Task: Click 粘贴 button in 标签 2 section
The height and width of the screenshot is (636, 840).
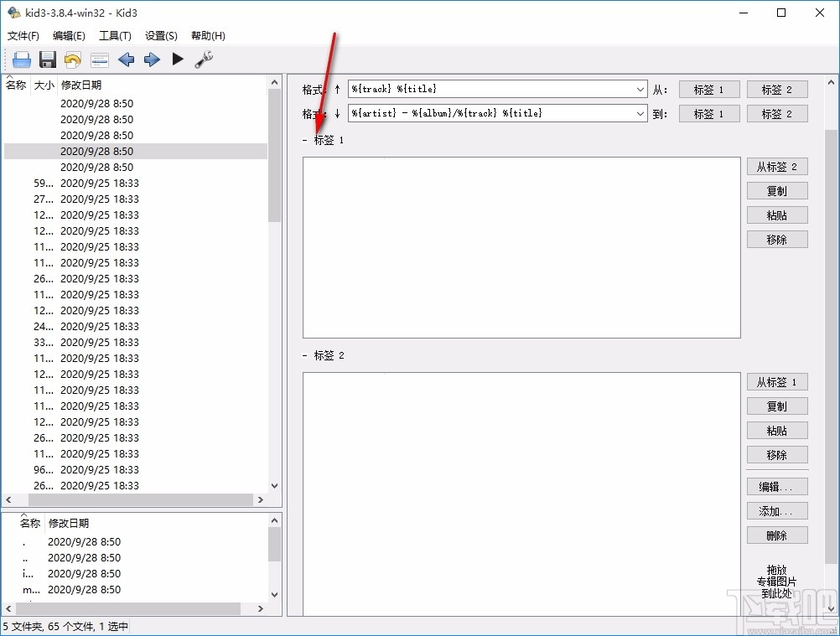Action: coord(777,431)
